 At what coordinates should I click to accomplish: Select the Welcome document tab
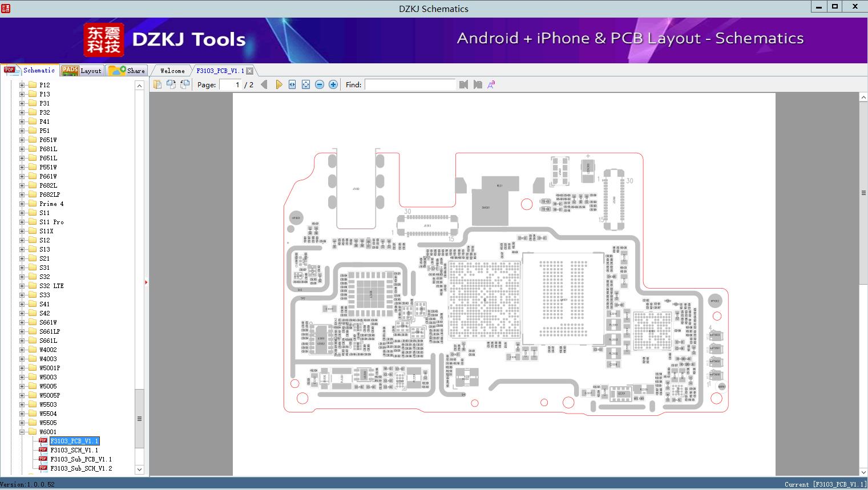(172, 71)
